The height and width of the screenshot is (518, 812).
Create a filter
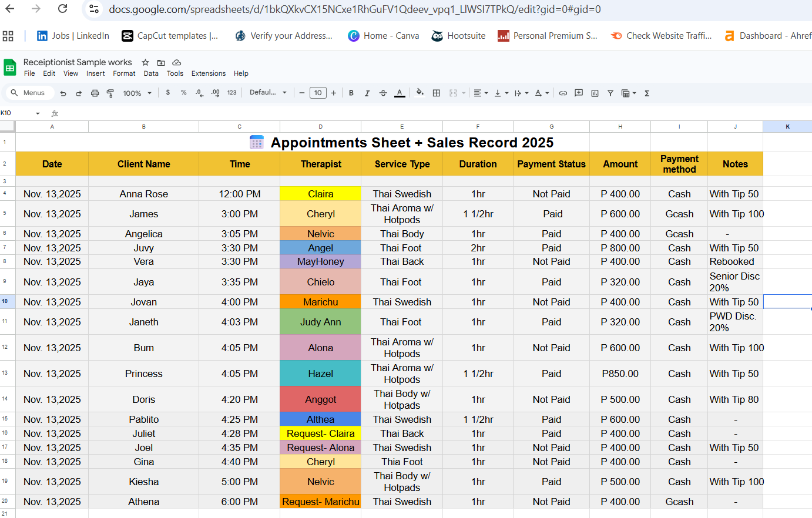pos(610,93)
